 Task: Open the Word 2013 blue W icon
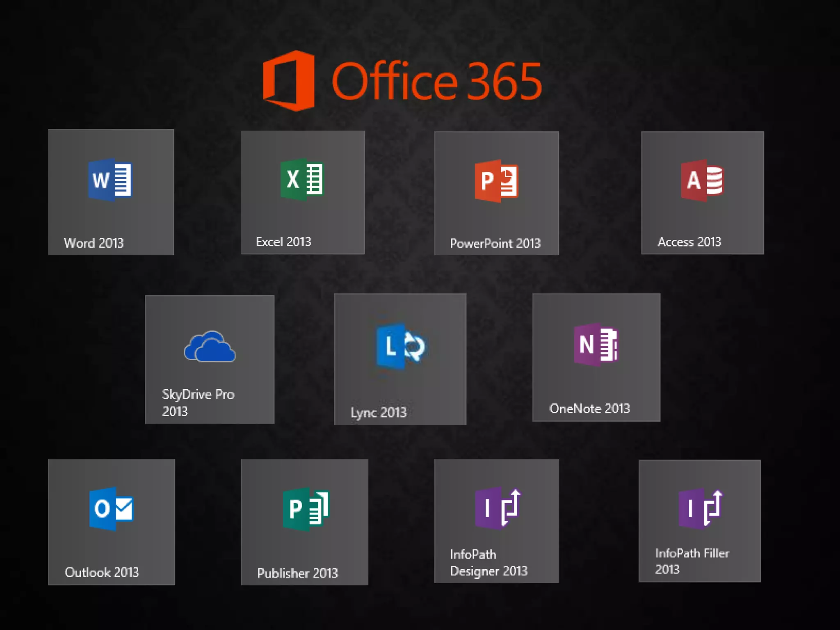tap(110, 180)
